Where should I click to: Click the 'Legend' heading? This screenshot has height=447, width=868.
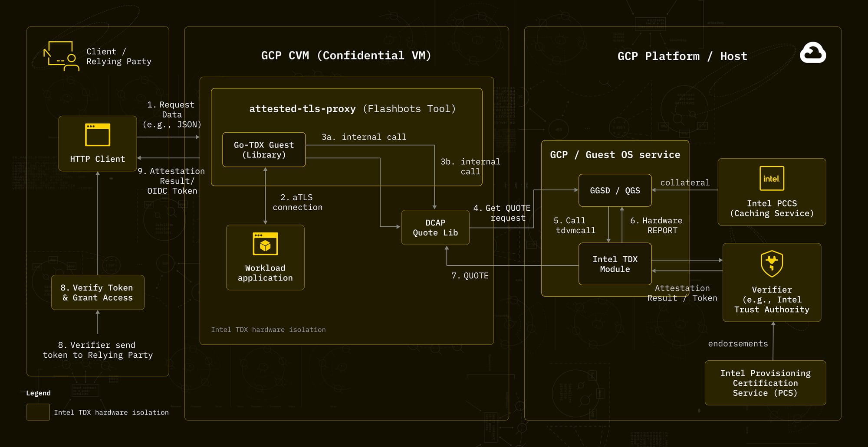pyautogui.click(x=38, y=393)
